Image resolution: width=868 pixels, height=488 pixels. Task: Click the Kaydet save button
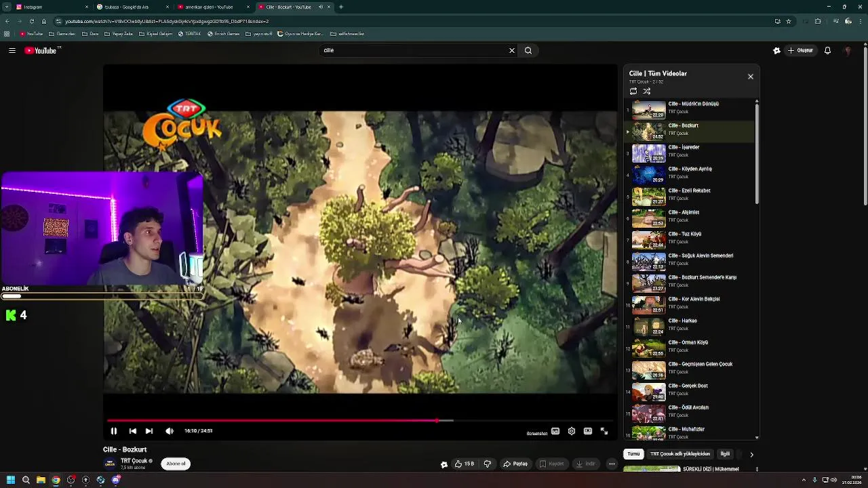tap(551, 464)
